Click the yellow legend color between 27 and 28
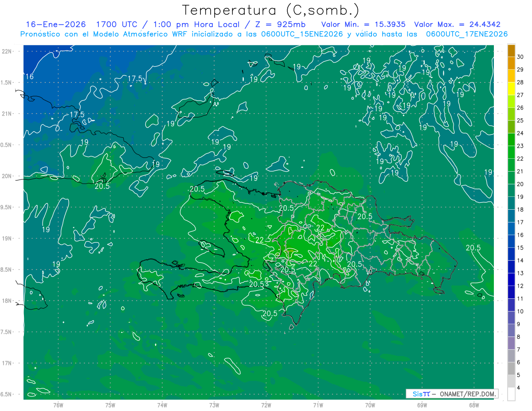This screenshot has height=411, width=532. click(x=511, y=89)
